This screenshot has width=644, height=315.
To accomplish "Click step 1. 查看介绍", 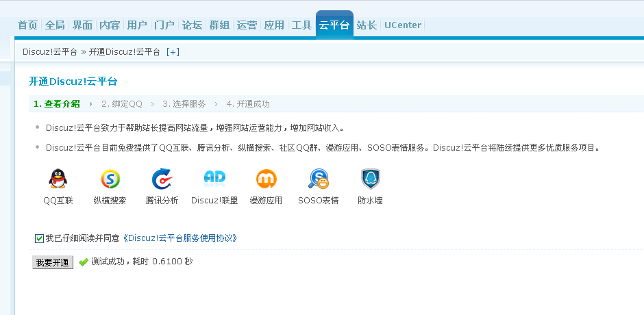I will tap(57, 104).
